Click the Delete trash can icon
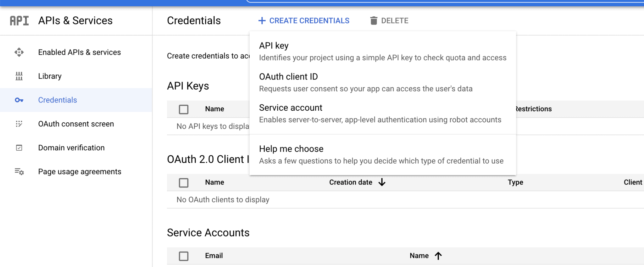Image resolution: width=644 pixels, height=267 pixels. click(x=374, y=21)
